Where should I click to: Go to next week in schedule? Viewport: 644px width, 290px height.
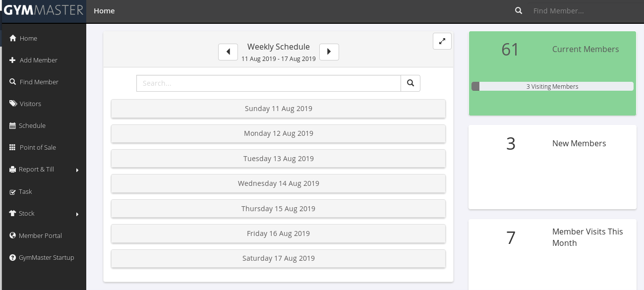click(x=329, y=52)
